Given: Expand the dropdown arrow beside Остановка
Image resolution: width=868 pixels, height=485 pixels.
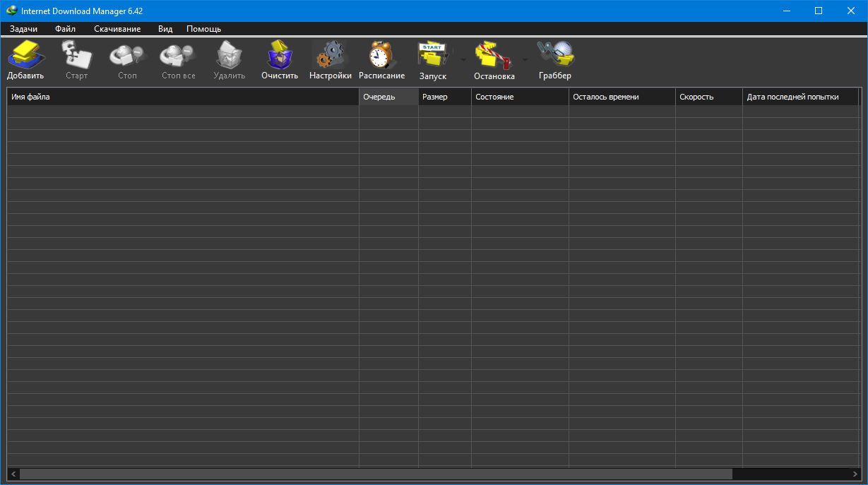Looking at the screenshot, I should click(x=525, y=60).
